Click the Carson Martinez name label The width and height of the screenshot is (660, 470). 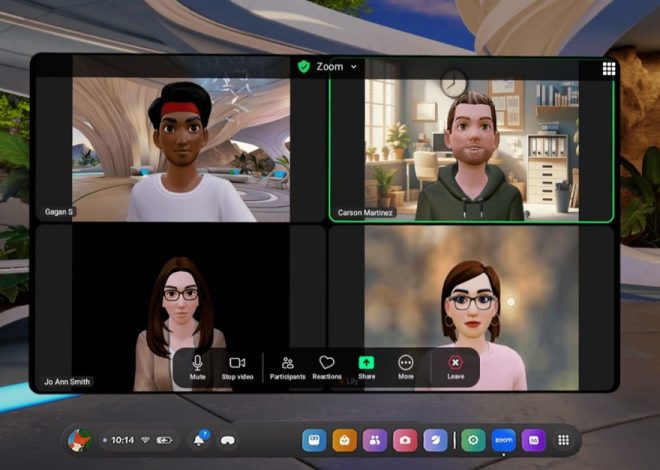(x=365, y=213)
